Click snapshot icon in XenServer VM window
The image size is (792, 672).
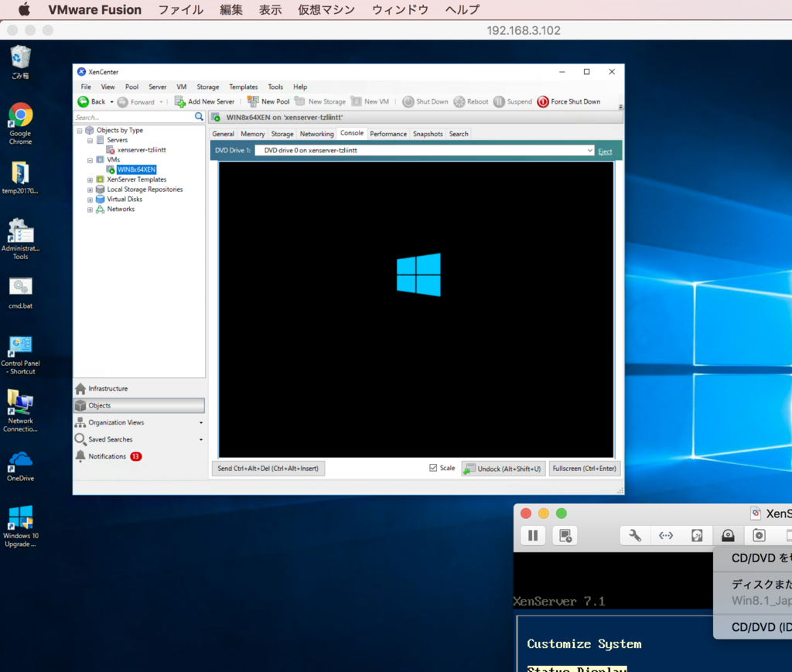click(x=565, y=535)
